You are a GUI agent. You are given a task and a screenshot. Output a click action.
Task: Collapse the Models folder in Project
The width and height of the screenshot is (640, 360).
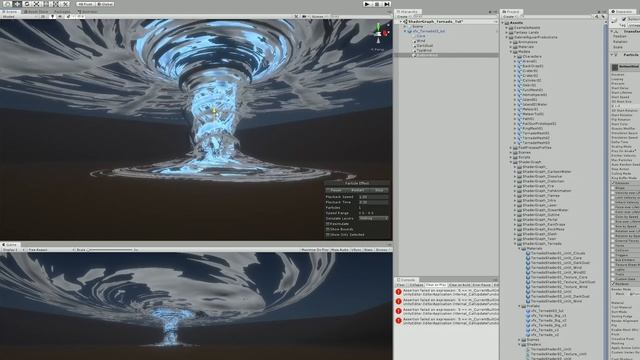coord(511,52)
